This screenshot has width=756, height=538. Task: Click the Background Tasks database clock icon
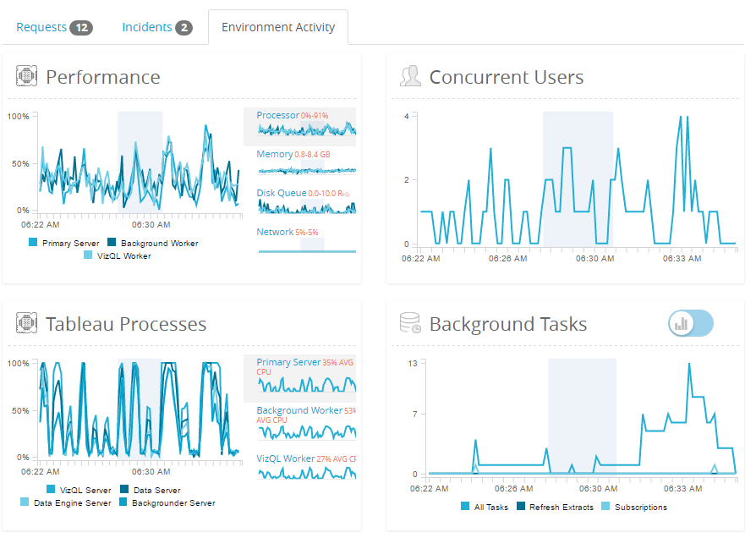[x=410, y=323]
